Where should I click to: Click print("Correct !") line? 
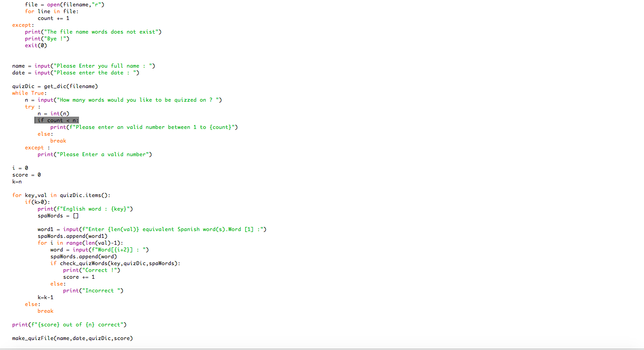tap(92, 270)
